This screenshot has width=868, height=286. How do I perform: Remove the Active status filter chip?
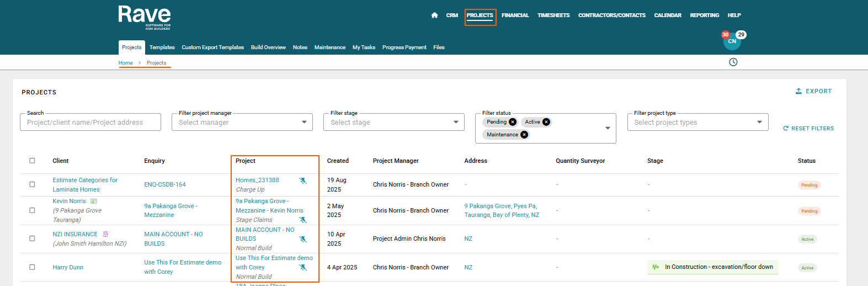546,122
